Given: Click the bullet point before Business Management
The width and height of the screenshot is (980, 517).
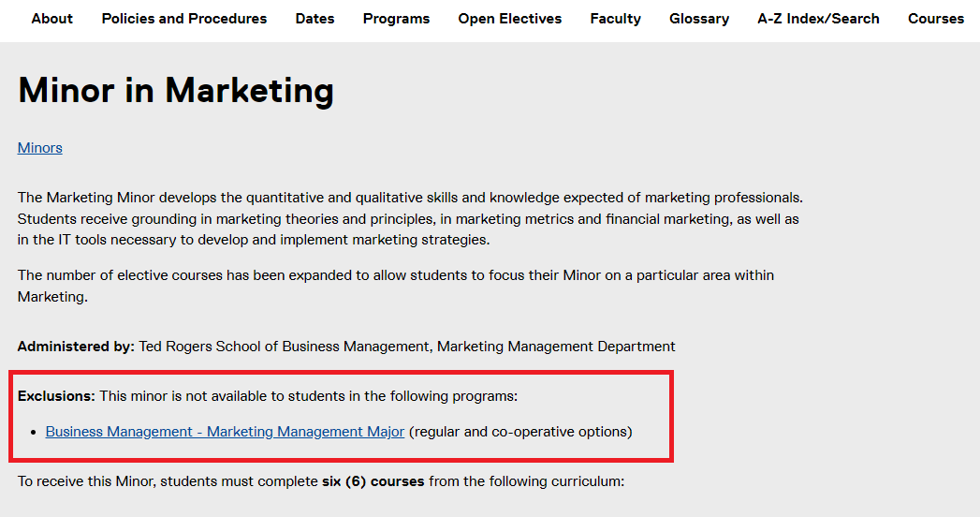Looking at the screenshot, I should [34, 433].
